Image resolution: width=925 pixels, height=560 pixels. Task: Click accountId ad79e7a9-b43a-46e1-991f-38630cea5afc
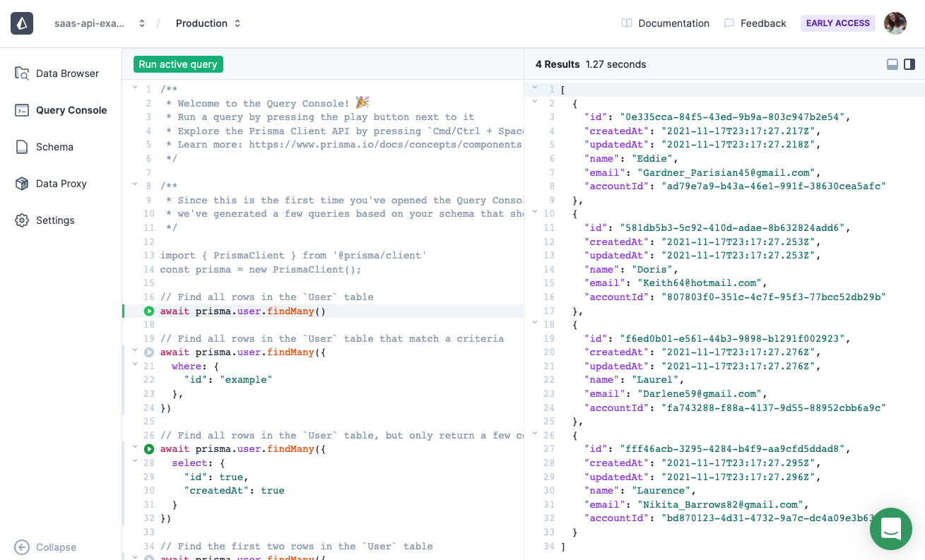tap(773, 186)
